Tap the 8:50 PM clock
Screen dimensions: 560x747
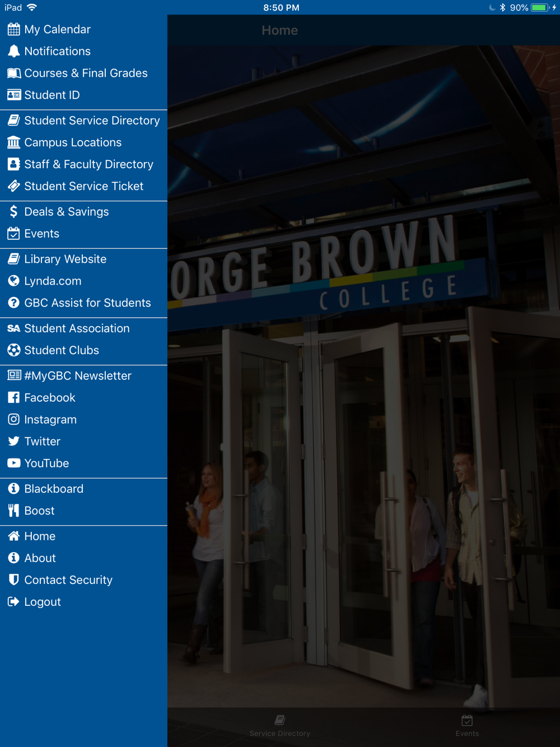[x=281, y=7]
